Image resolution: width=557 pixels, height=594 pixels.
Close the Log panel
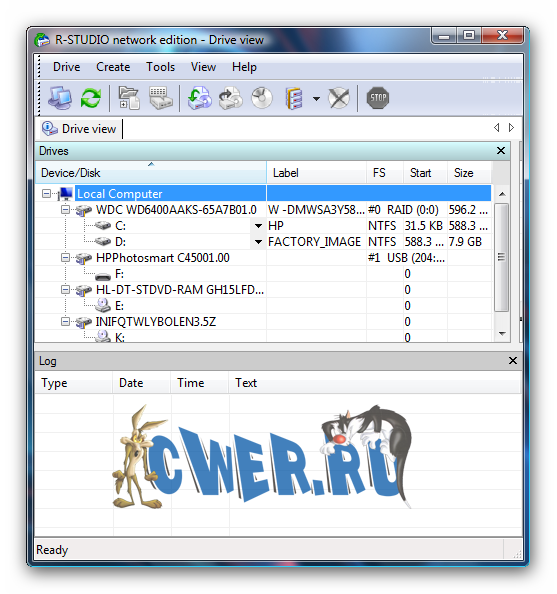513,360
